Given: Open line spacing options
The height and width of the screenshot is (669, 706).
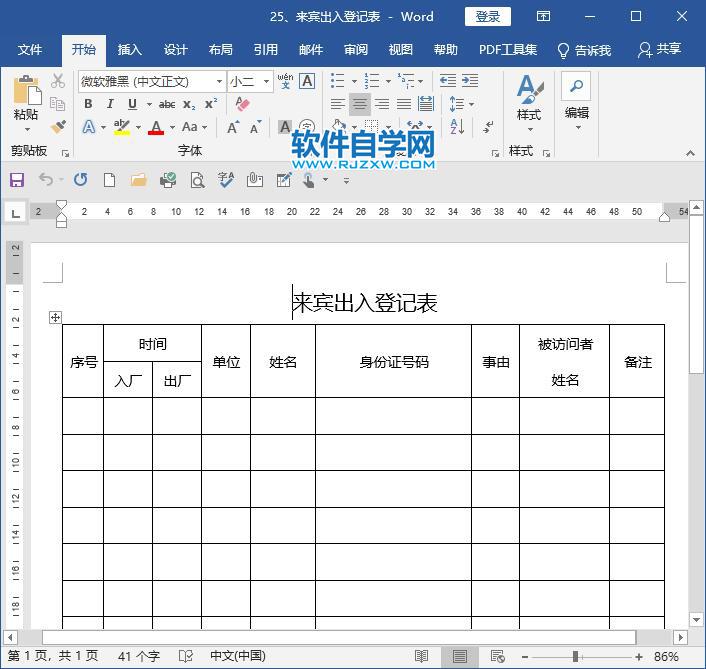Looking at the screenshot, I should (461, 104).
